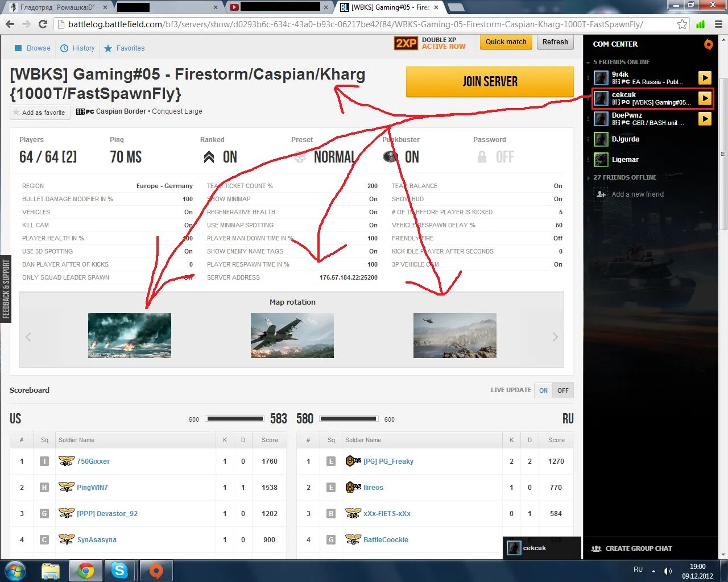The image size is (728, 582).
Task: Click the add friend icon
Action: 601,194
